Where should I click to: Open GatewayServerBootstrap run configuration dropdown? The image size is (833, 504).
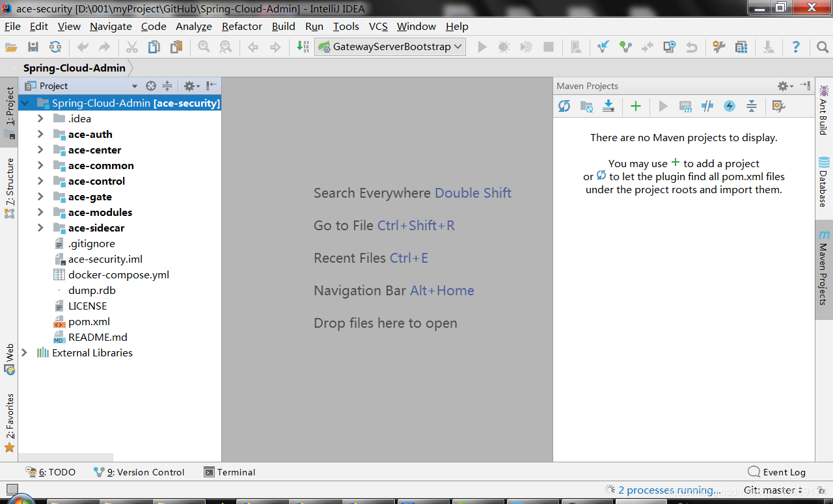390,47
